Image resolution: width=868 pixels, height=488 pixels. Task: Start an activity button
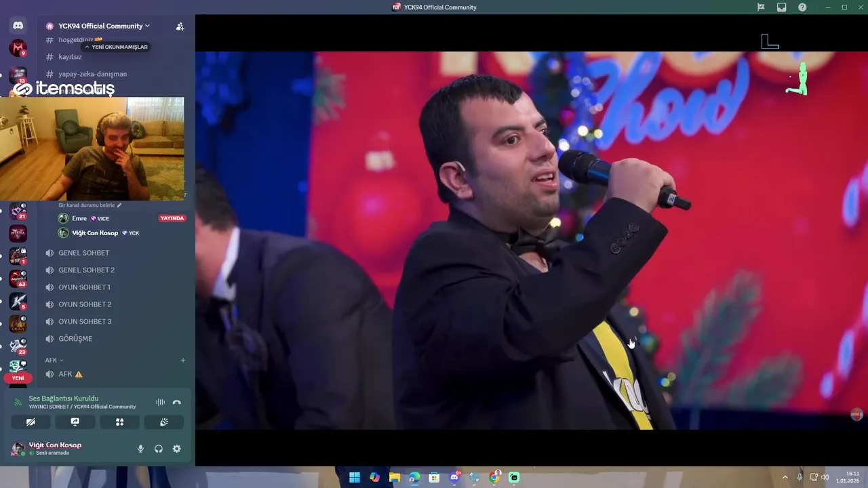point(119,422)
